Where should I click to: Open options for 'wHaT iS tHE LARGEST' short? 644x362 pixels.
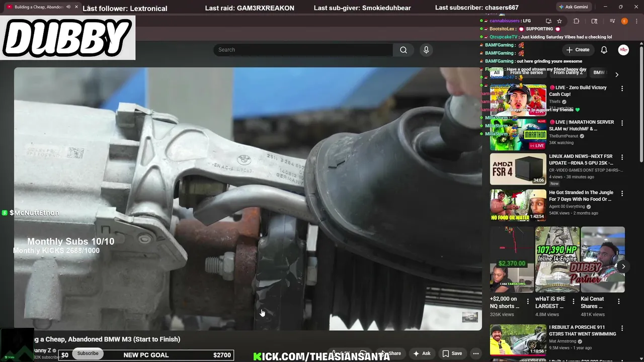(573, 302)
